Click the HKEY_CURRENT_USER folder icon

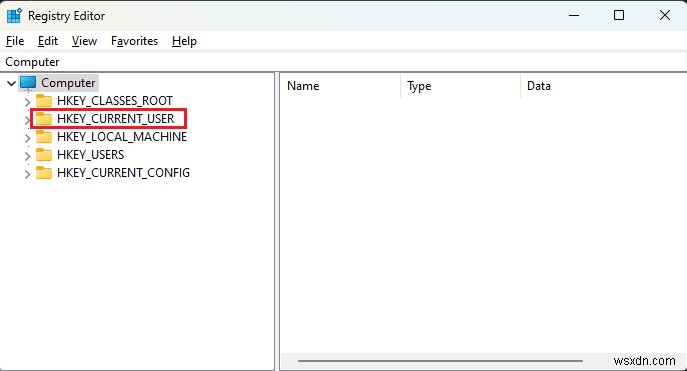[x=44, y=119]
